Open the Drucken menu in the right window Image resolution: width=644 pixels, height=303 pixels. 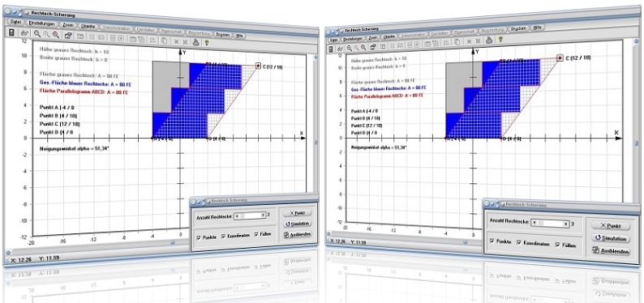click(x=520, y=28)
